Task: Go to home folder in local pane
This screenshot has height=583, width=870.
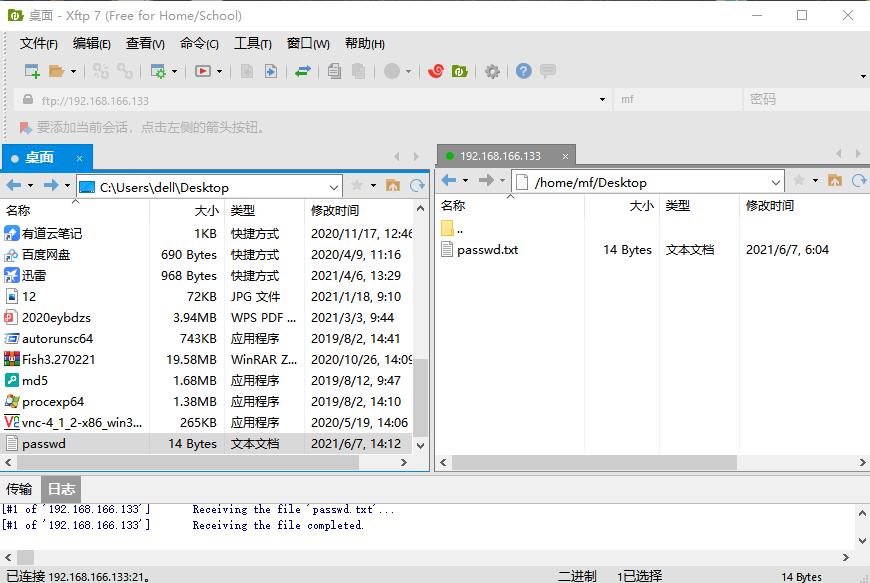Action: pos(393,186)
